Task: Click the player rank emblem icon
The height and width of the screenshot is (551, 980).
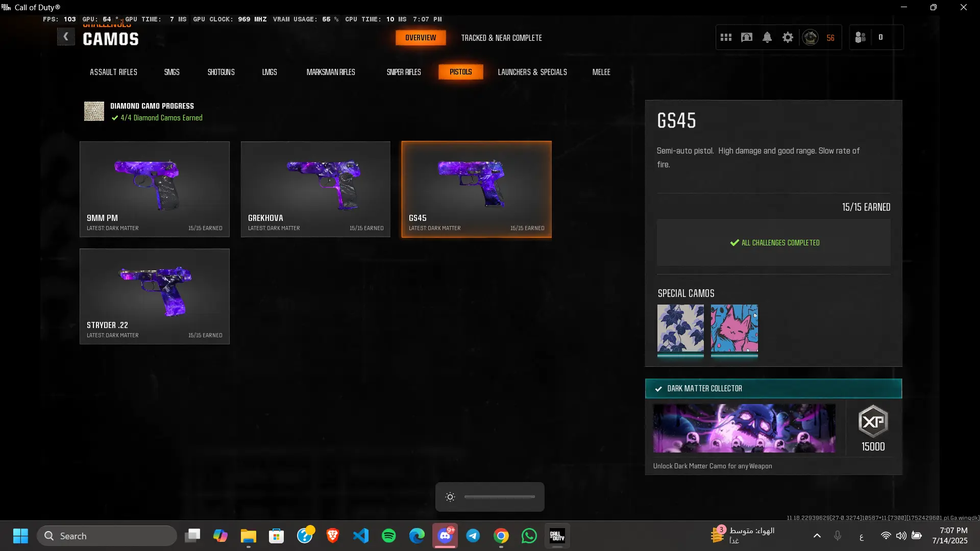Action: (811, 37)
